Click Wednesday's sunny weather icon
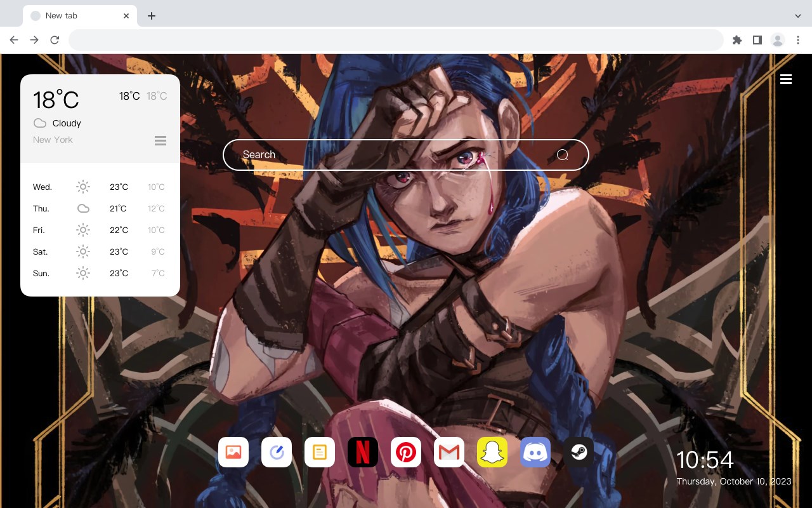The width and height of the screenshot is (812, 508). point(83,187)
